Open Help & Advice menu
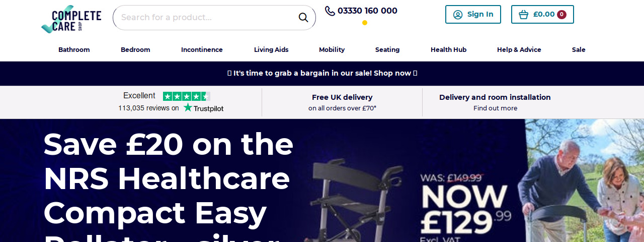 click(x=519, y=49)
